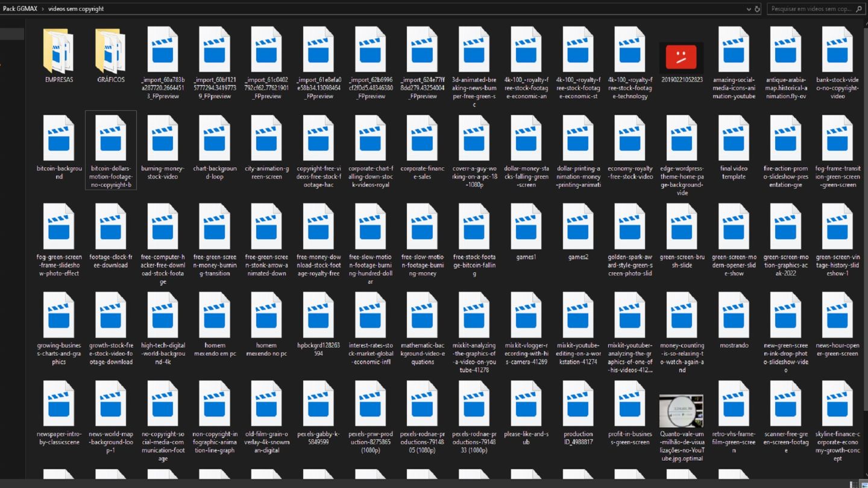Select the skyline-finance-corporate-economy file
The image size is (868, 488).
(837, 421)
